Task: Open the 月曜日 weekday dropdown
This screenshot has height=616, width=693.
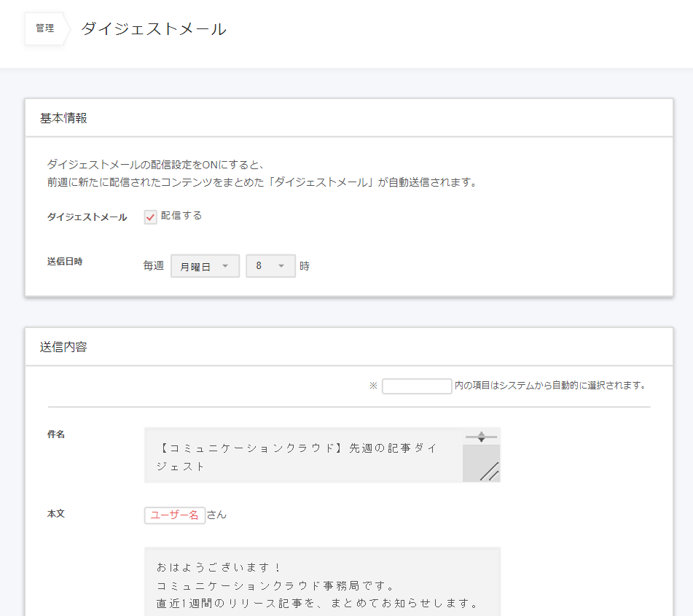Action: tap(204, 267)
